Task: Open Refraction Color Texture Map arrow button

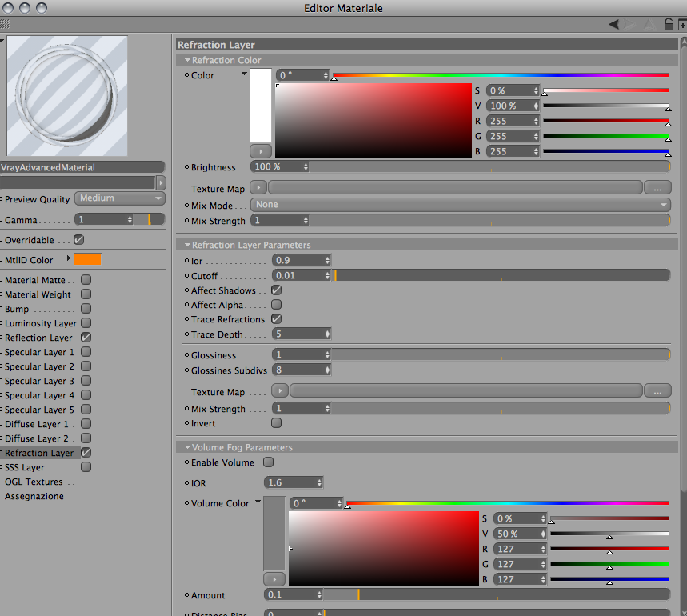Action: click(258, 188)
